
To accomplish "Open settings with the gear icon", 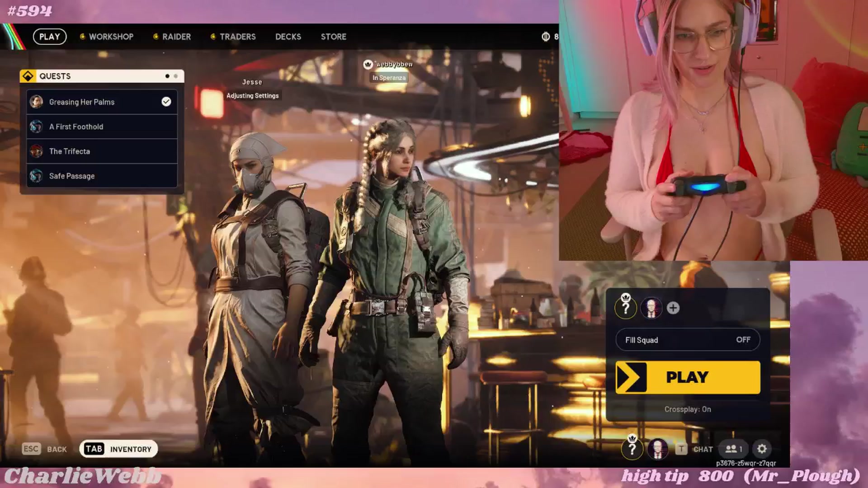I will point(762,449).
